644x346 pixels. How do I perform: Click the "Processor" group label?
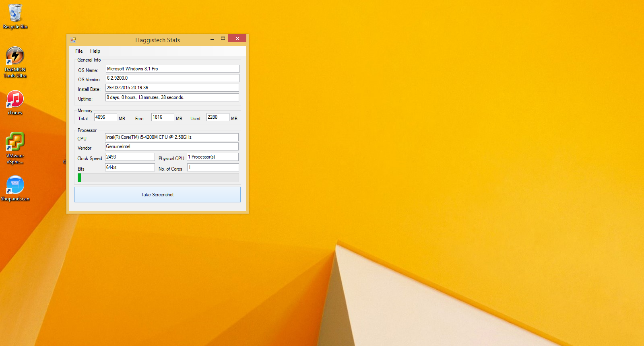(87, 130)
